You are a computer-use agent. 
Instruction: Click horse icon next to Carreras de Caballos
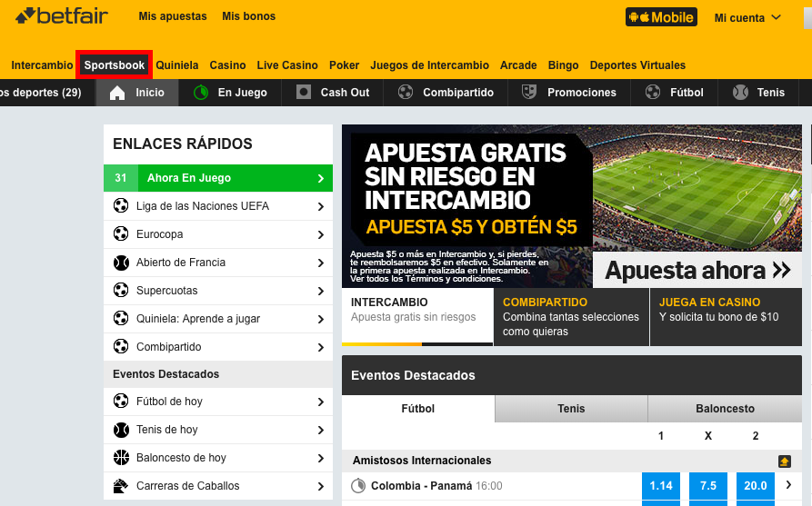click(121, 486)
